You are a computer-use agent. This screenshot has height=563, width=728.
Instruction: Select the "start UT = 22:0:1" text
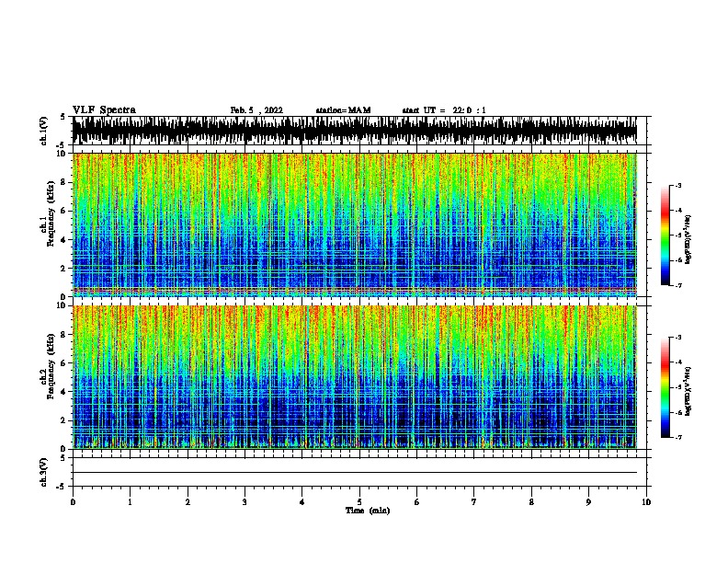point(444,110)
